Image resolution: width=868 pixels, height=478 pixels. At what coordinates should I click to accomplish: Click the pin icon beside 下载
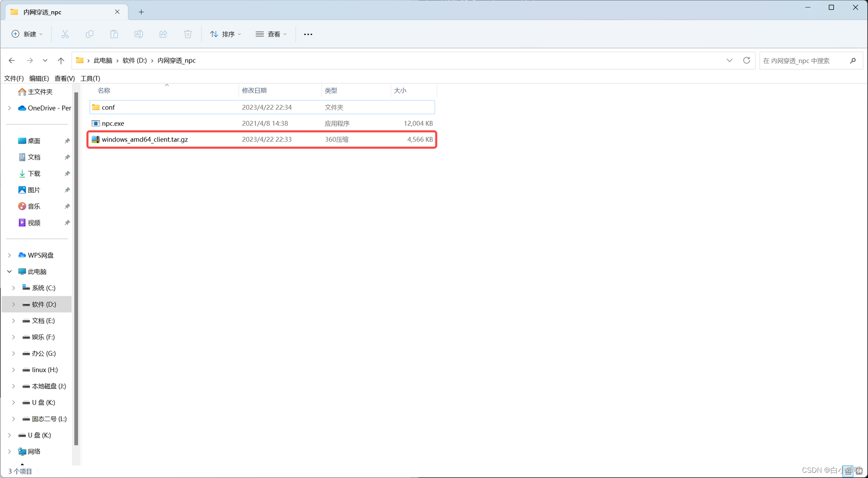[67, 174]
